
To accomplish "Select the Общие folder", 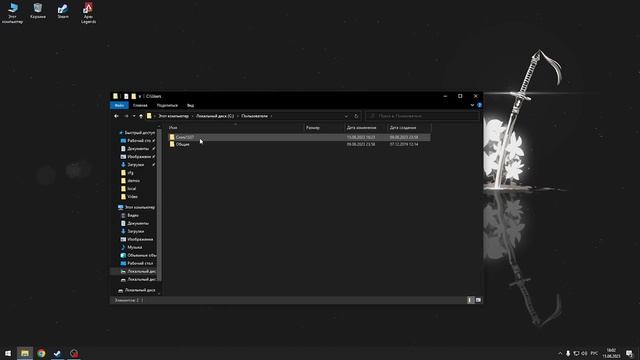I will pyautogui.click(x=182, y=144).
